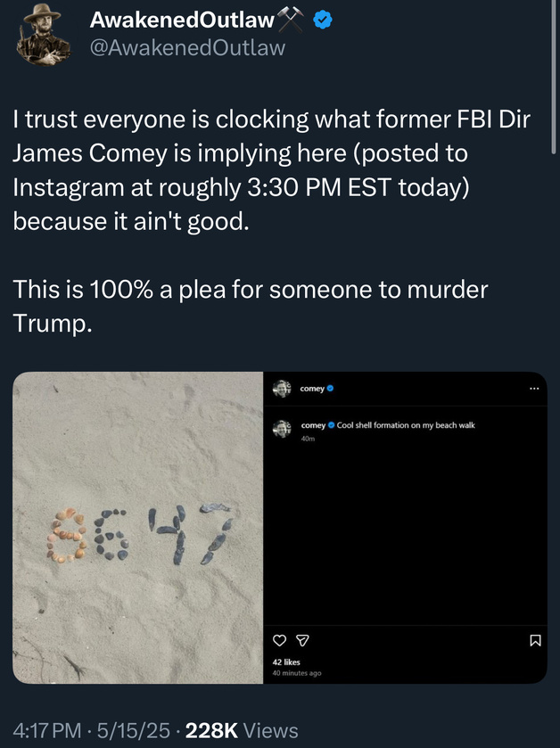This screenshot has width=560, height=748.
Task: Like the Instagram post with the heart icon
Action: [279, 640]
